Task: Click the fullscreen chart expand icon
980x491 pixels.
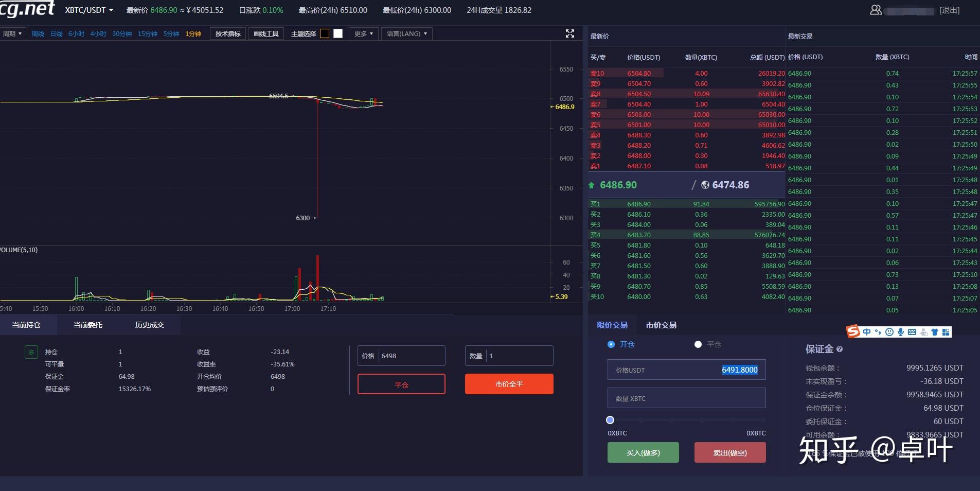Action: pyautogui.click(x=569, y=33)
